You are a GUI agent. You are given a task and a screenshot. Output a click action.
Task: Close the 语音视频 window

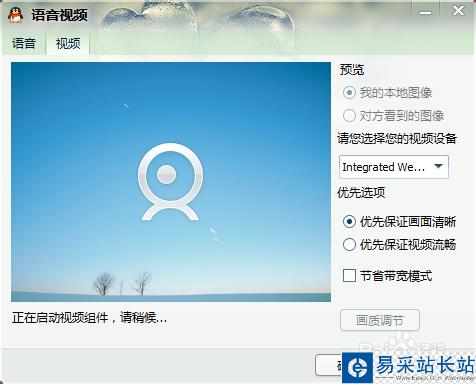[459, 11]
